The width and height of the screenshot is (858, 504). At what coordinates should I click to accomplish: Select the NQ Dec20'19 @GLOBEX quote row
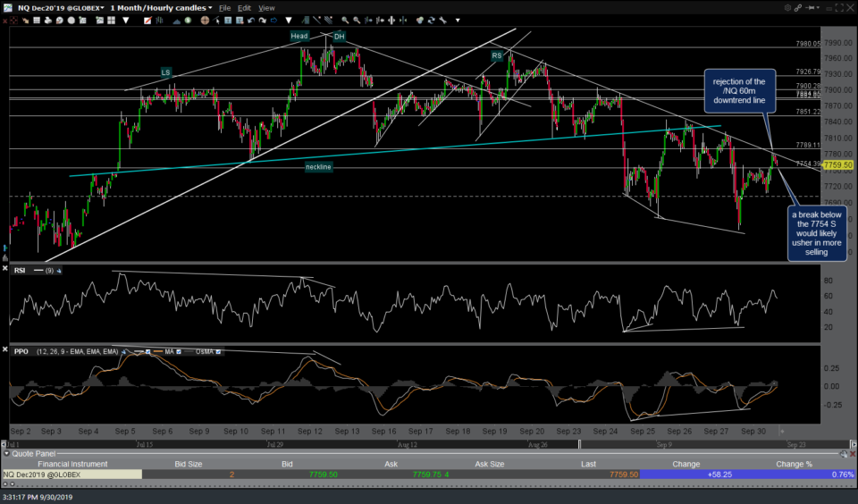pyautogui.click(x=429, y=475)
